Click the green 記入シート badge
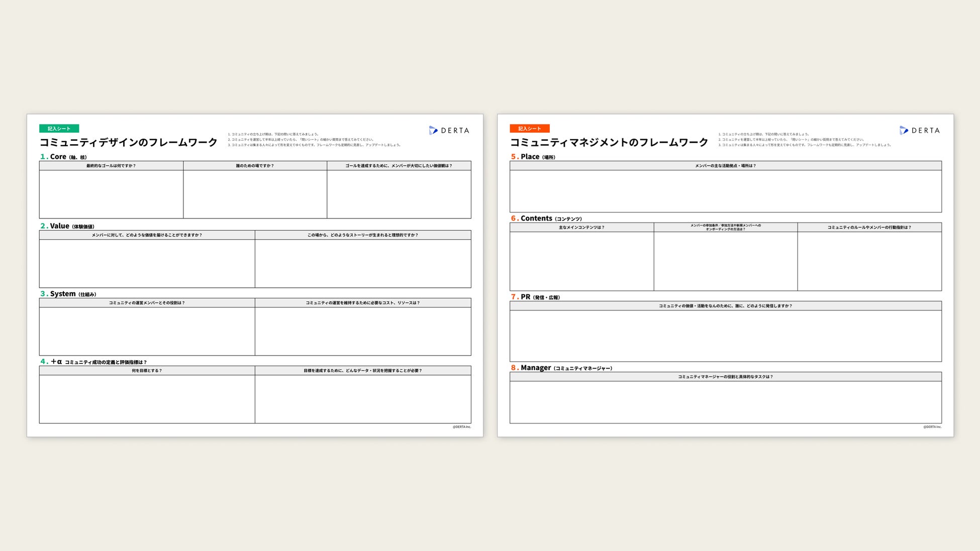 coord(59,129)
